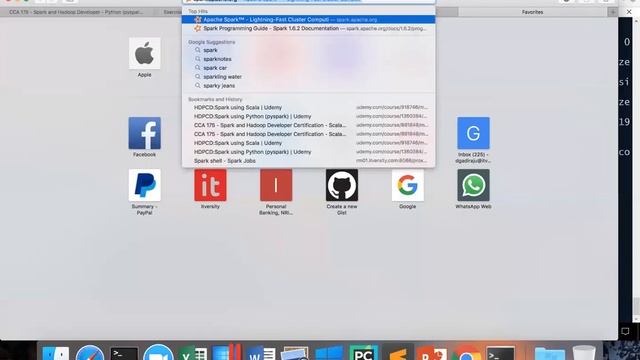Open the Summary - PayPal favorite
This screenshot has height=360, width=640.
tap(144, 185)
